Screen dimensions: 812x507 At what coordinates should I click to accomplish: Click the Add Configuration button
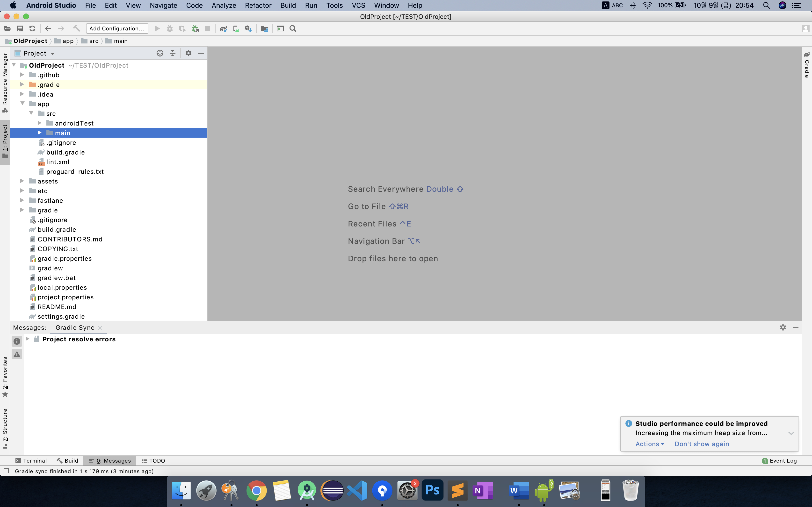coord(117,29)
